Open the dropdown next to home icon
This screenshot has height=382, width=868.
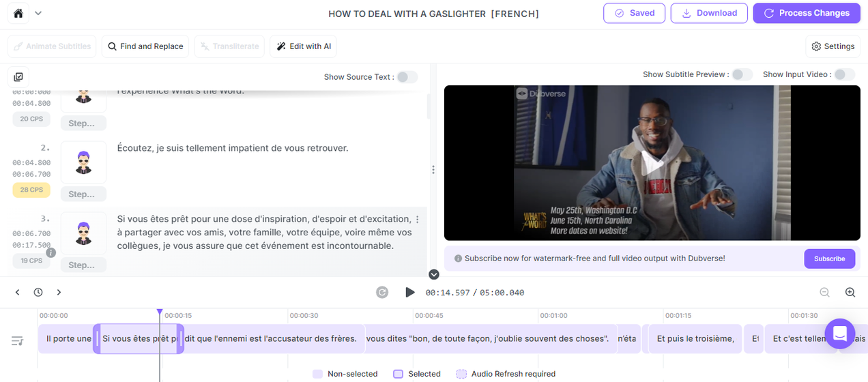tap(38, 13)
